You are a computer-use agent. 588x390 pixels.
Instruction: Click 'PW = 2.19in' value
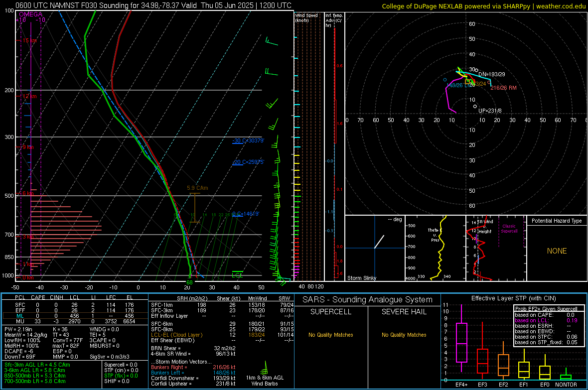pyautogui.click(x=18, y=329)
